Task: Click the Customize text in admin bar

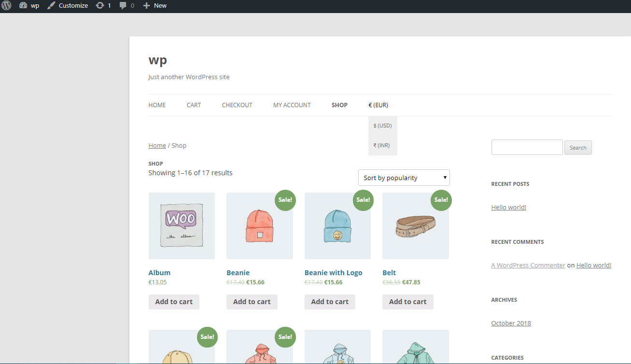Action: (x=73, y=6)
